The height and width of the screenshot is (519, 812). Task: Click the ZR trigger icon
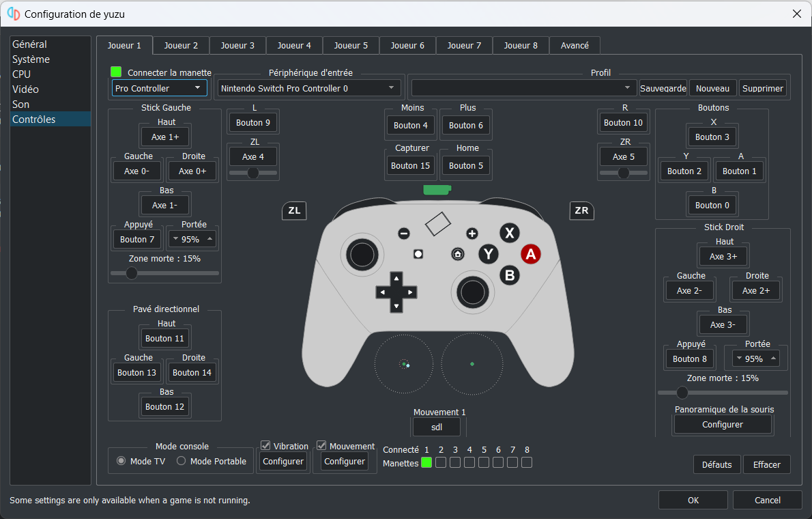(581, 210)
